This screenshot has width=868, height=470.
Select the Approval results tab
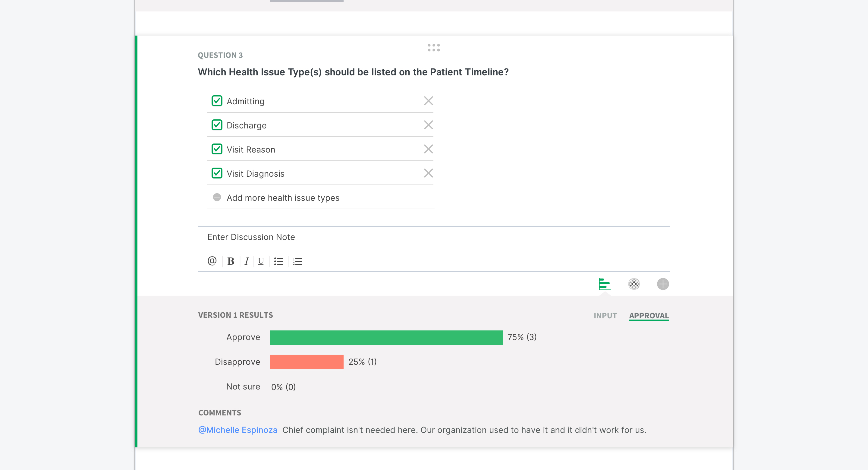click(x=649, y=316)
